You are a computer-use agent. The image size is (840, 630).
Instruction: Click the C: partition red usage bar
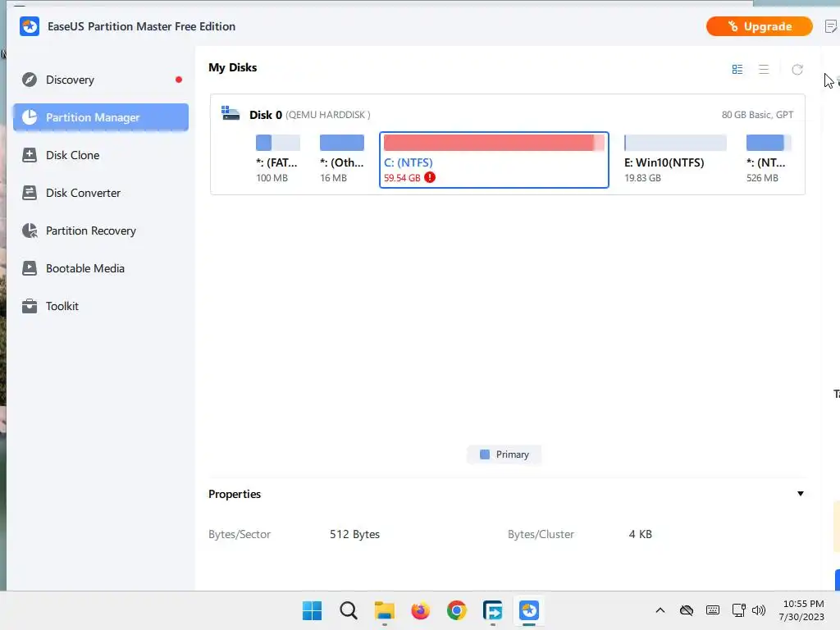coord(494,143)
